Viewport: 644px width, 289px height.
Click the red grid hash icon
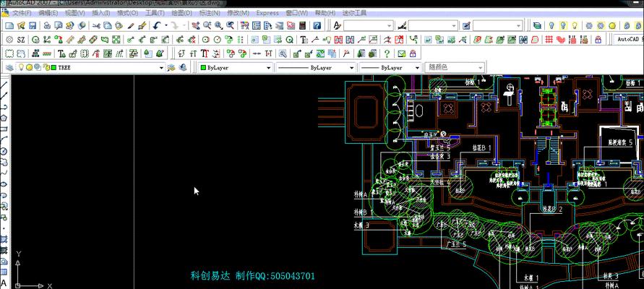(x=549, y=40)
